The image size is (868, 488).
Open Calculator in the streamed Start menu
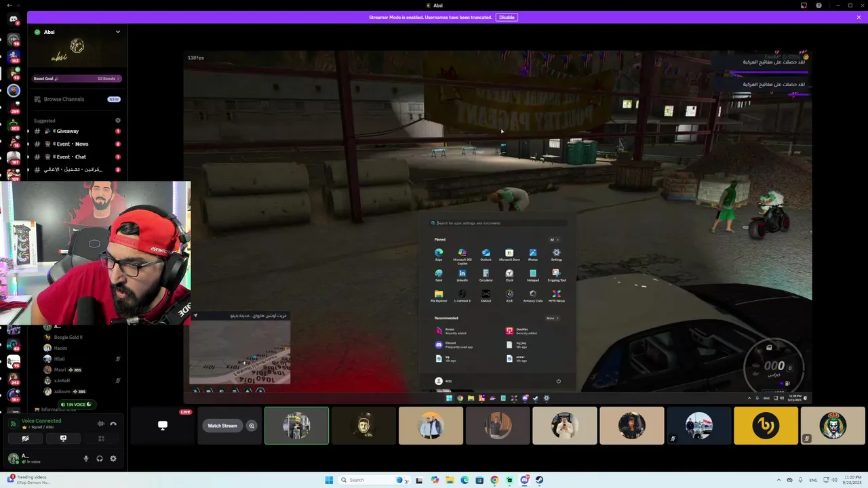(x=486, y=275)
